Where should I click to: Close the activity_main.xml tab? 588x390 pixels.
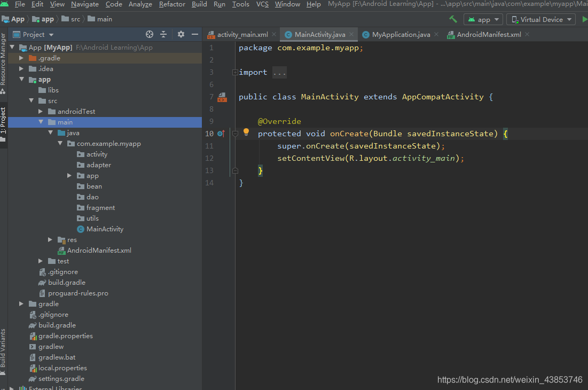pos(274,35)
